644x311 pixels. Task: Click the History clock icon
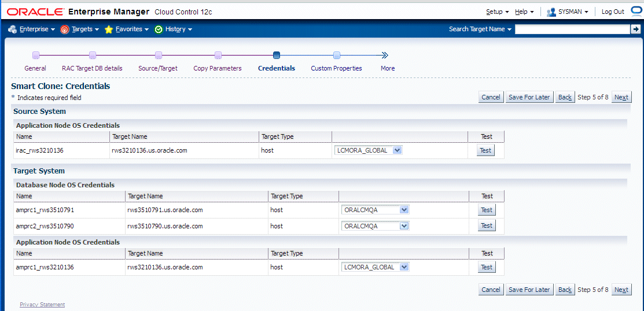(x=159, y=29)
